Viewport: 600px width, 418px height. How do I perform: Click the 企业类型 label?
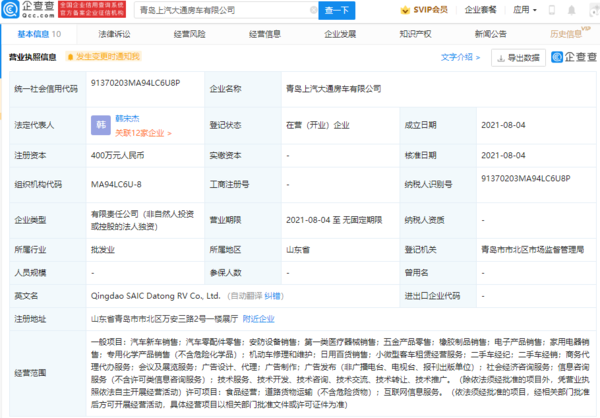30,220
